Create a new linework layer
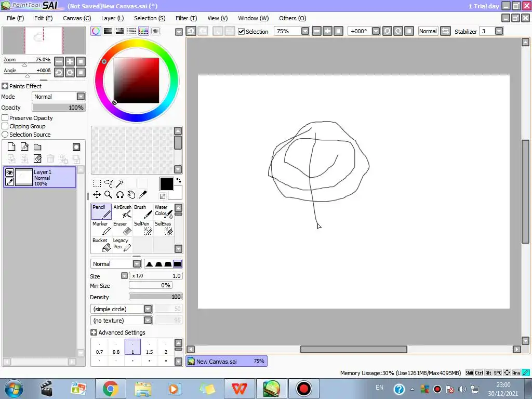 pos(24,147)
